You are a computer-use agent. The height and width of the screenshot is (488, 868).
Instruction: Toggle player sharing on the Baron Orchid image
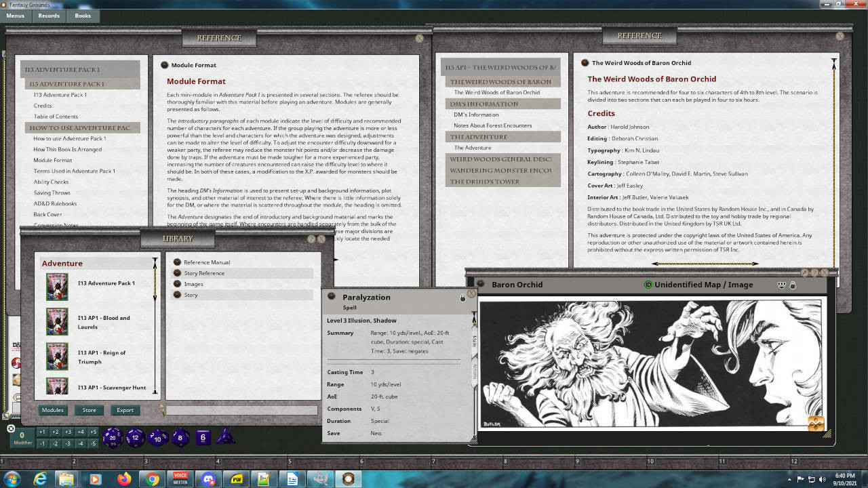(781, 285)
